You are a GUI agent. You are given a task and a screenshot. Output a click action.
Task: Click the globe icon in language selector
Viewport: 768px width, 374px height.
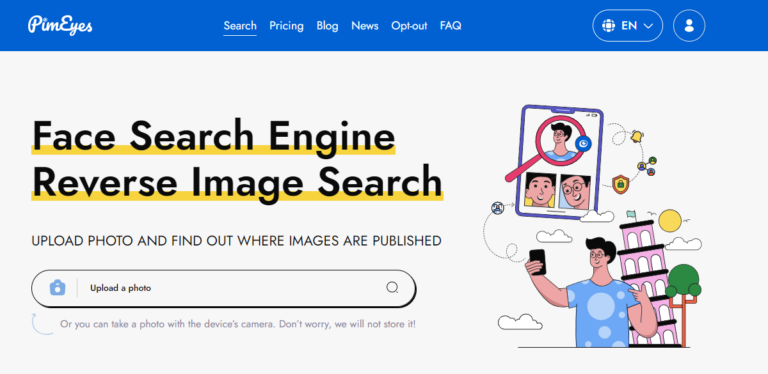point(608,25)
